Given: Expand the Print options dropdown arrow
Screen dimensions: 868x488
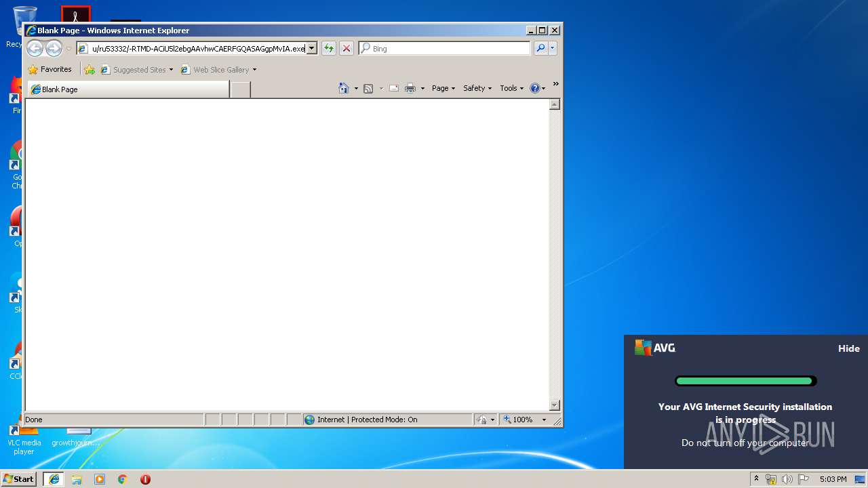Looking at the screenshot, I should point(422,88).
